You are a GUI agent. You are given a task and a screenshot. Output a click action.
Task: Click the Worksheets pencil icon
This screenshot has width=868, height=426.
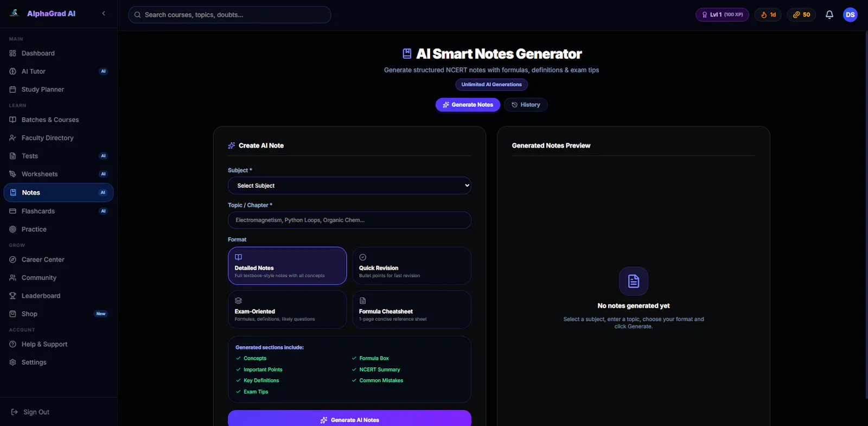click(x=12, y=174)
